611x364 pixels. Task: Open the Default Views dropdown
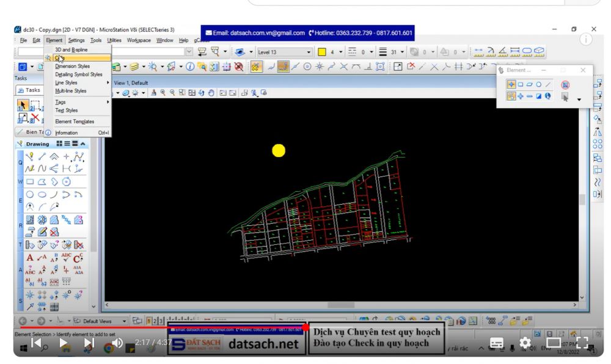[124, 321]
